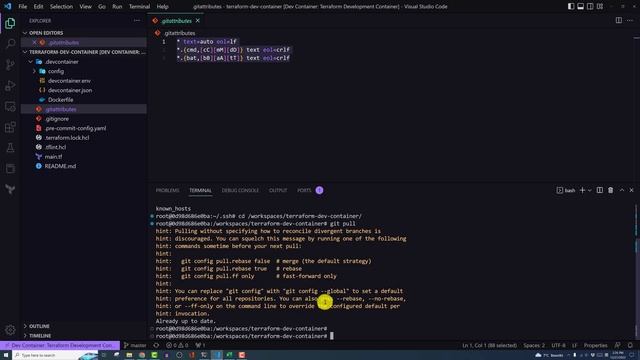Split the editor to the right
This screenshot has width=640, height=360.
click(619, 20)
